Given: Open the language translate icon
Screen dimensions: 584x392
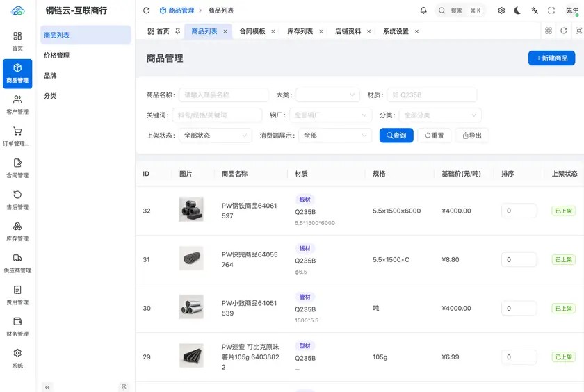Looking at the screenshot, I should [535, 10].
